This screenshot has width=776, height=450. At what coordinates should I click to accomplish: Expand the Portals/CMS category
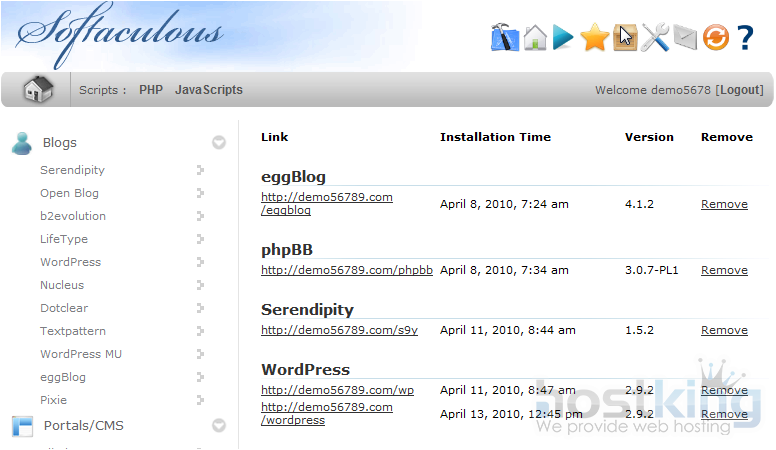point(219,426)
